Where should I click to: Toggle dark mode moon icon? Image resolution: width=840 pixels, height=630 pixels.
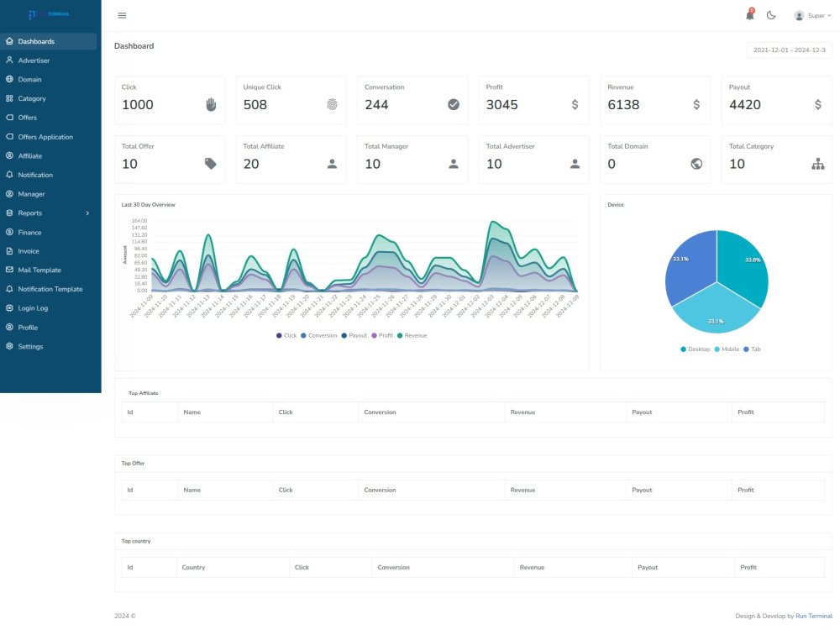click(771, 15)
